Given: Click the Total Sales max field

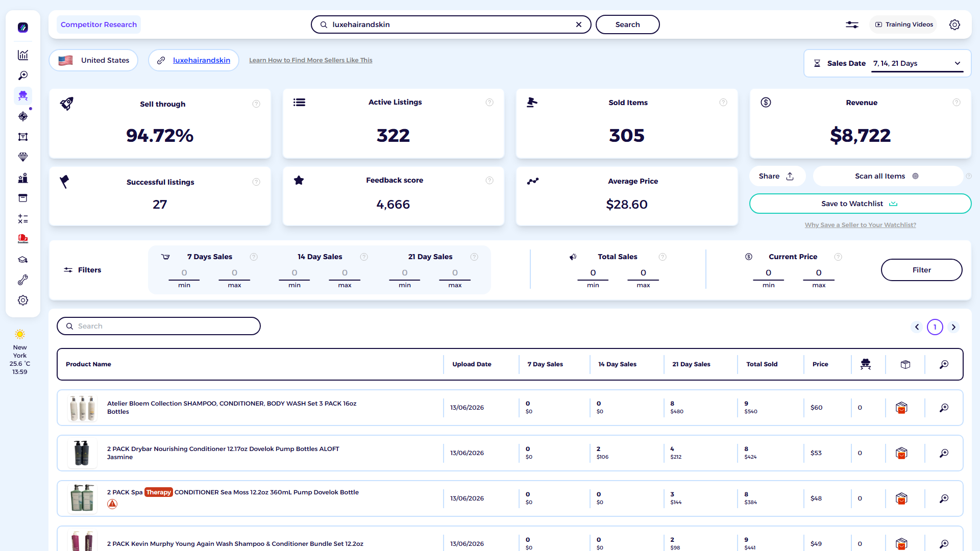Looking at the screenshot, I should point(643,273).
